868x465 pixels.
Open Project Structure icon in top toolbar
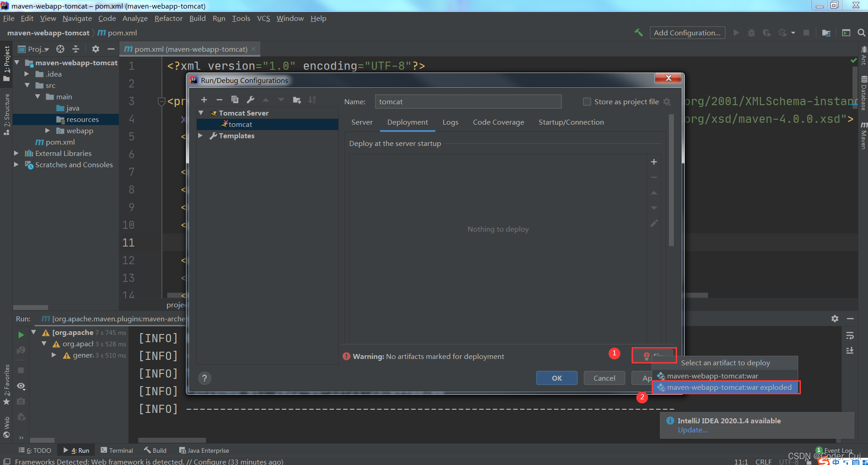[826, 33]
